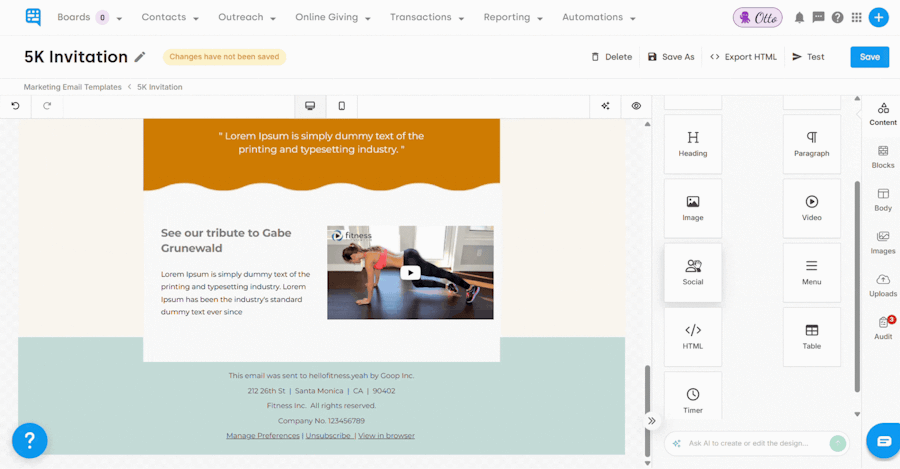
Task: Collapse the side panel with double chevron
Action: pos(651,421)
